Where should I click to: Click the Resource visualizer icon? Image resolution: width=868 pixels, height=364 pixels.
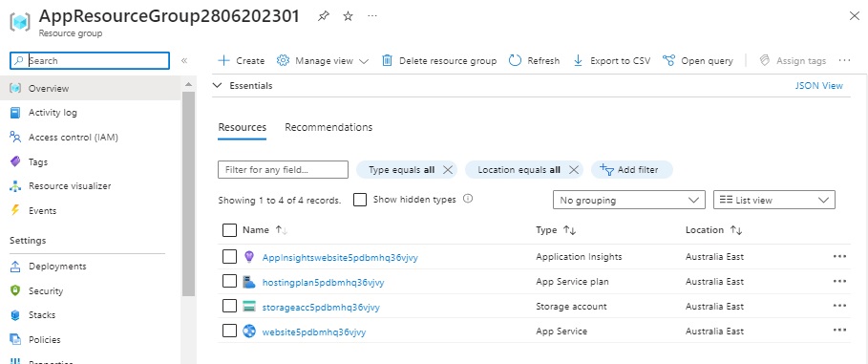(x=15, y=186)
